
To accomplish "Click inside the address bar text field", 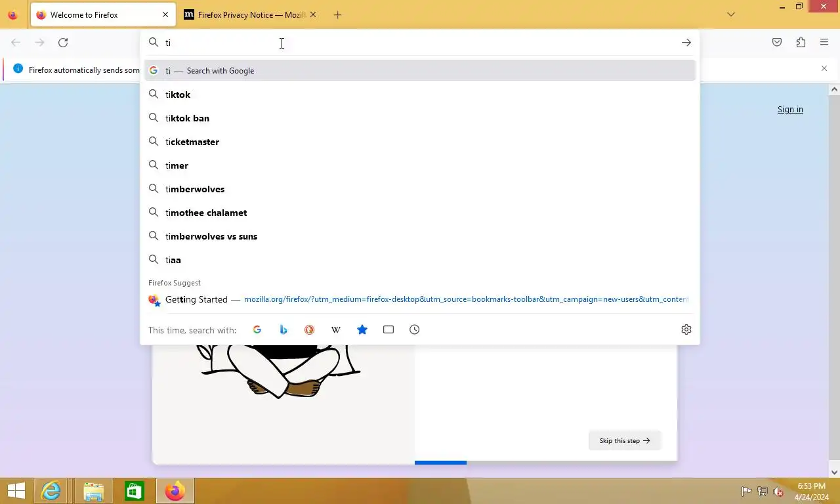I will click(420, 43).
